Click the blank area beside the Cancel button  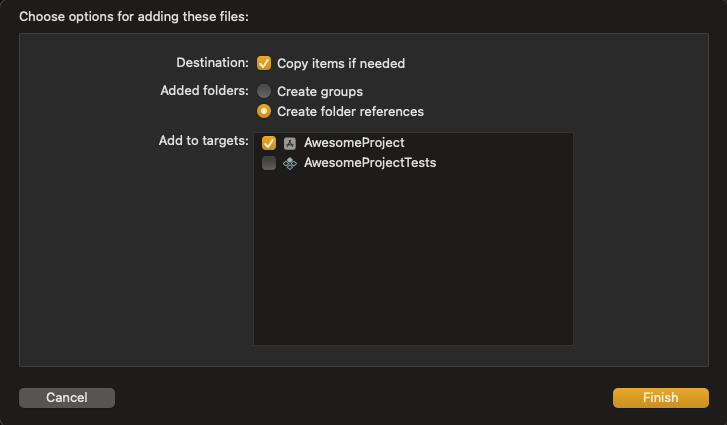[x=360, y=397]
